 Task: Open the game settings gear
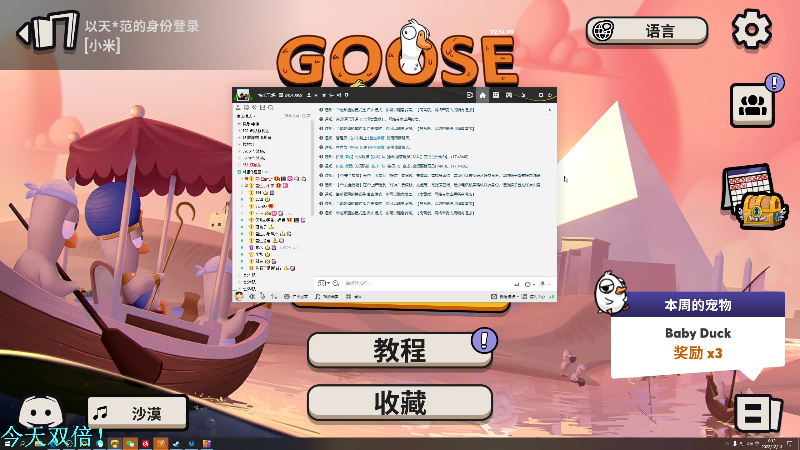752,29
